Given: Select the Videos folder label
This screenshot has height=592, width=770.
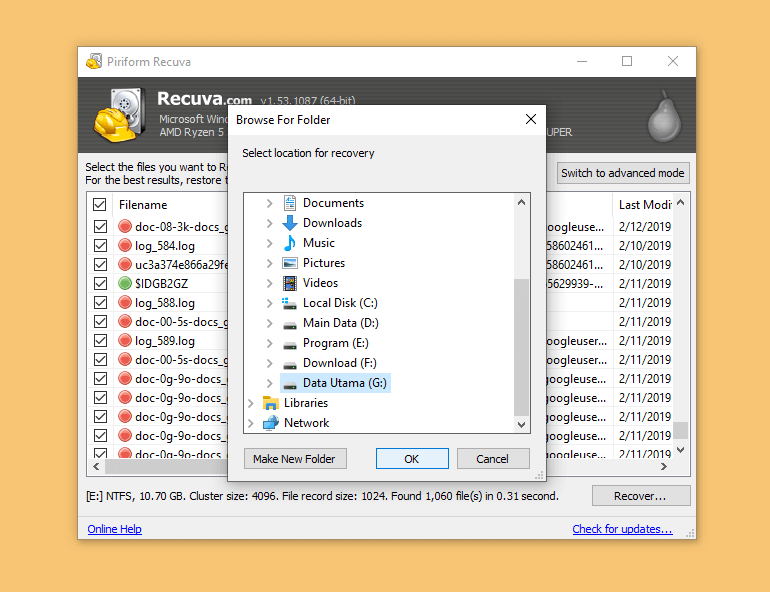Looking at the screenshot, I should pyautogui.click(x=320, y=283).
